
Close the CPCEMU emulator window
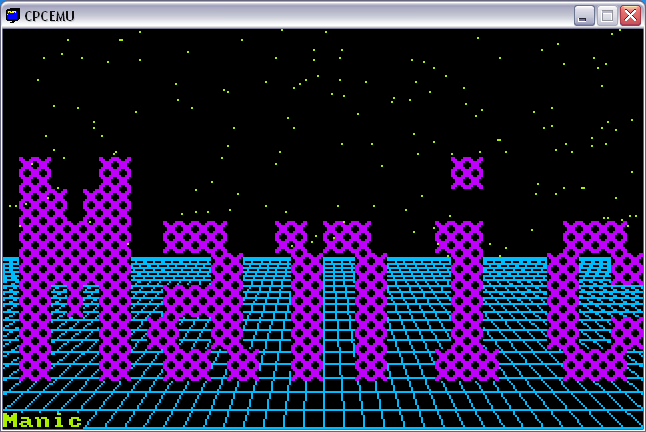click(630, 16)
